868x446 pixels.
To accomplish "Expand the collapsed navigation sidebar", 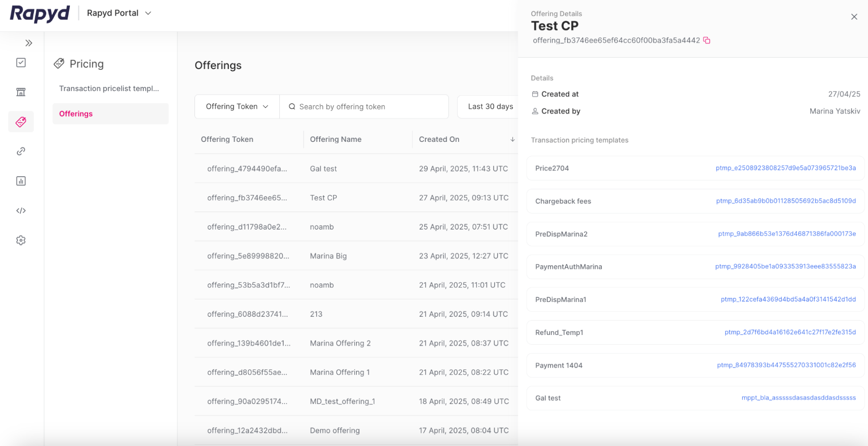I will tap(29, 43).
